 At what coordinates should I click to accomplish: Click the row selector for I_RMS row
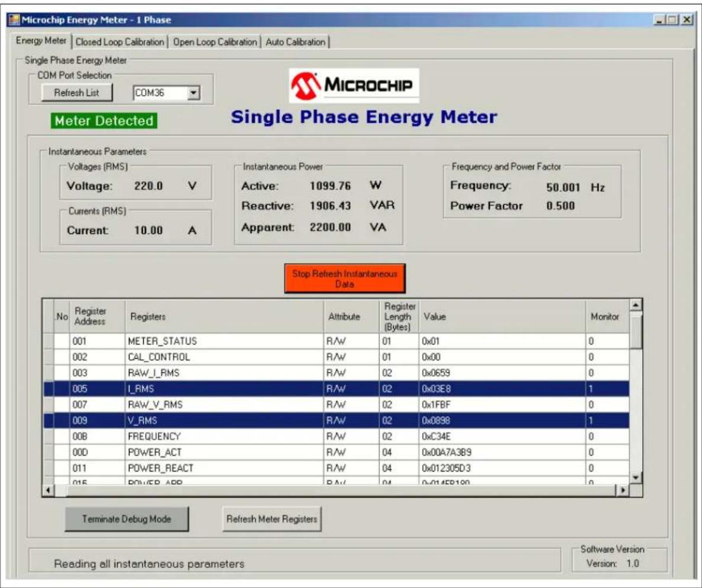coord(49,389)
